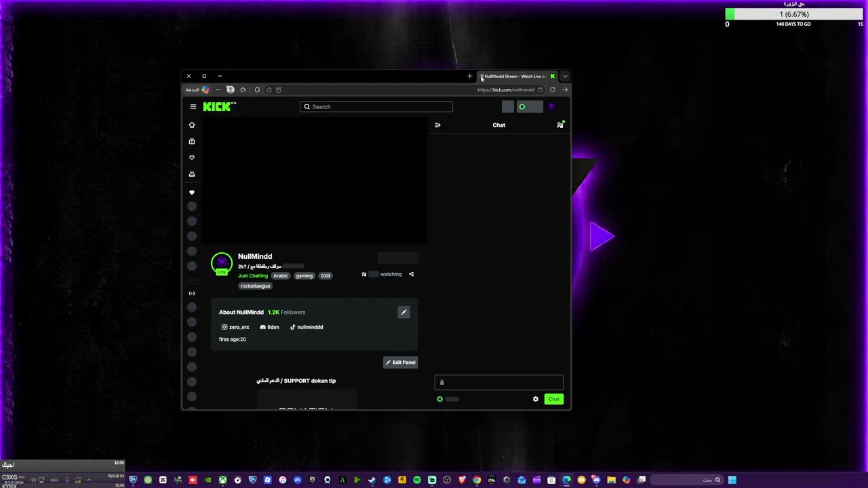Open the chat users list icon
Image resolution: width=868 pixels, height=488 pixels.
[560, 125]
